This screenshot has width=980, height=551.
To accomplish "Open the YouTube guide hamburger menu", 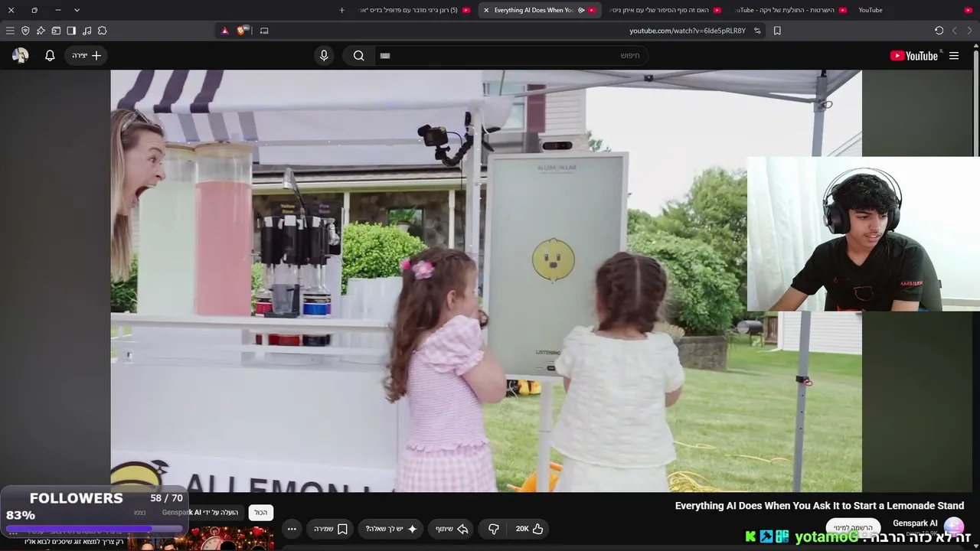I will point(954,56).
